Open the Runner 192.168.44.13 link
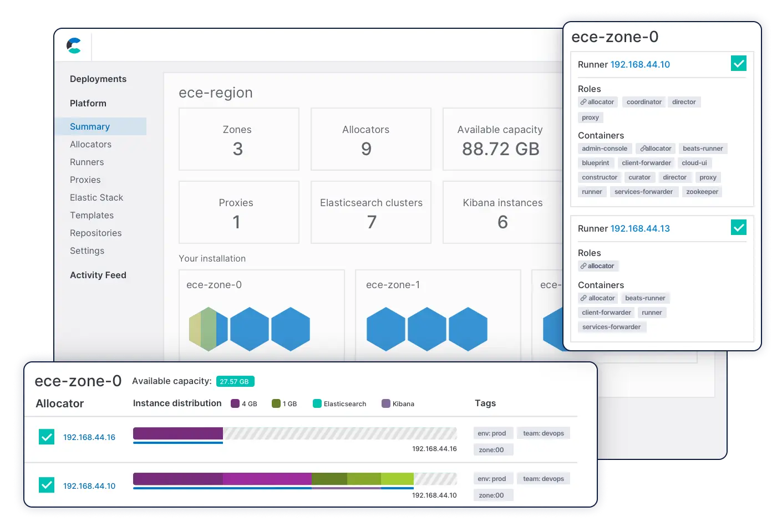 point(639,229)
